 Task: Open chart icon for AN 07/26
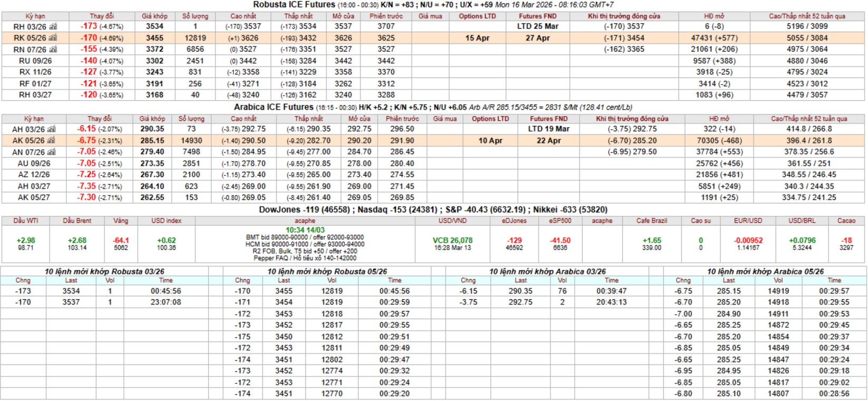pos(51,152)
